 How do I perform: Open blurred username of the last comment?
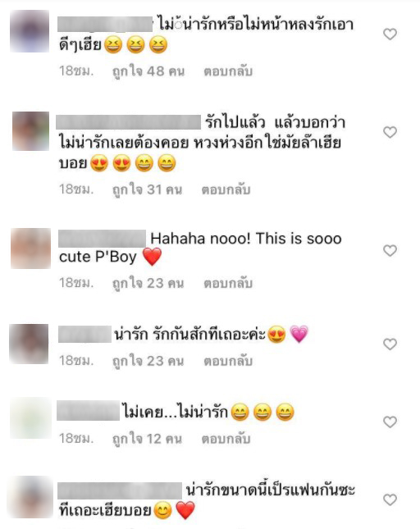click(120, 491)
